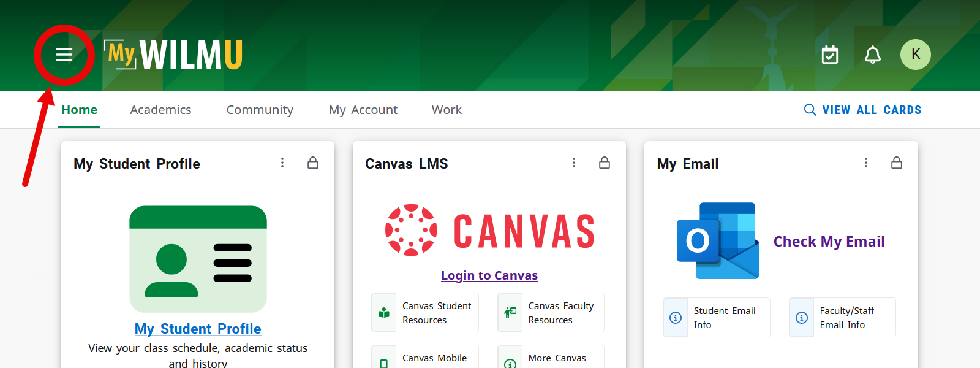The height and width of the screenshot is (368, 980).
Task: Go to the Community tab
Action: 260,110
